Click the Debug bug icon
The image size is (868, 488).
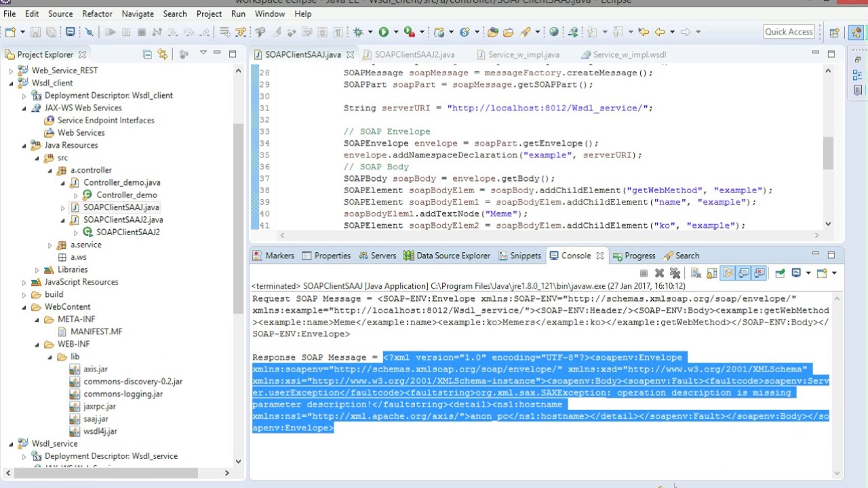358,32
